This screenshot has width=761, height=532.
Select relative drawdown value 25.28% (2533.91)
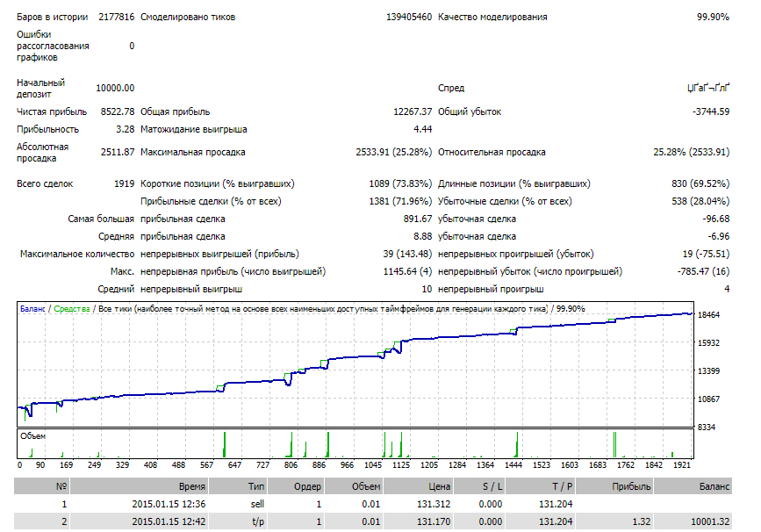[x=691, y=153]
